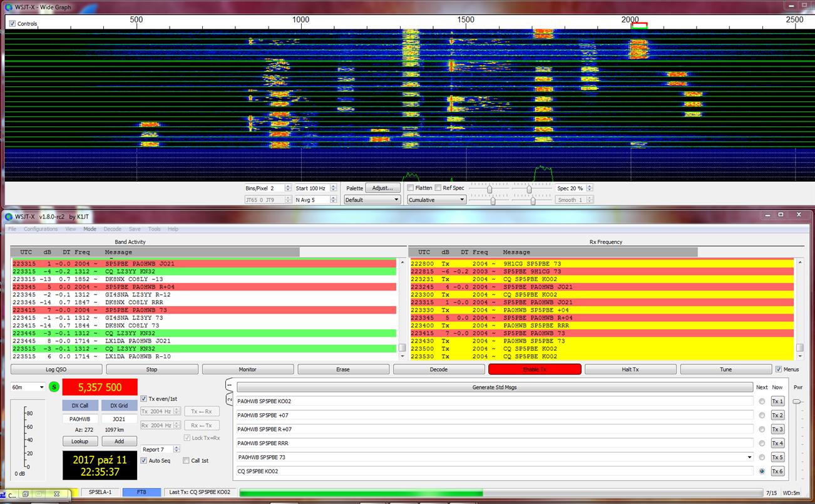Open the Configurations menu
This screenshot has height=504, width=815.
(41, 229)
